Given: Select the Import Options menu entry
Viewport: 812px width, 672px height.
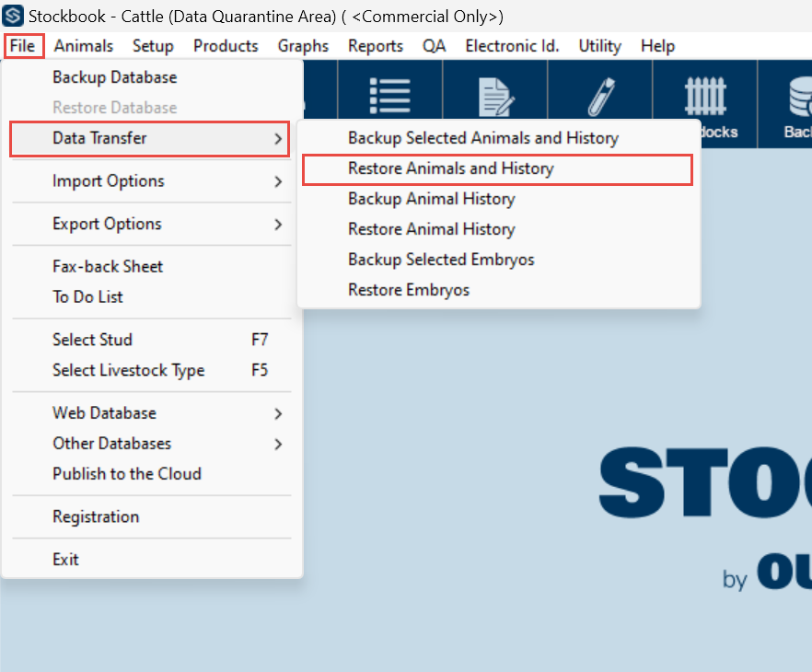Looking at the screenshot, I should [x=152, y=181].
